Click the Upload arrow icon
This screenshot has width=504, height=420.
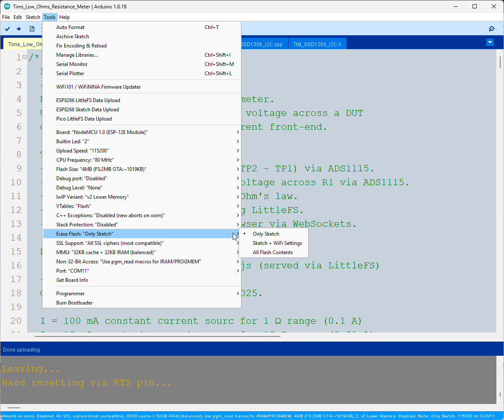(18, 29)
